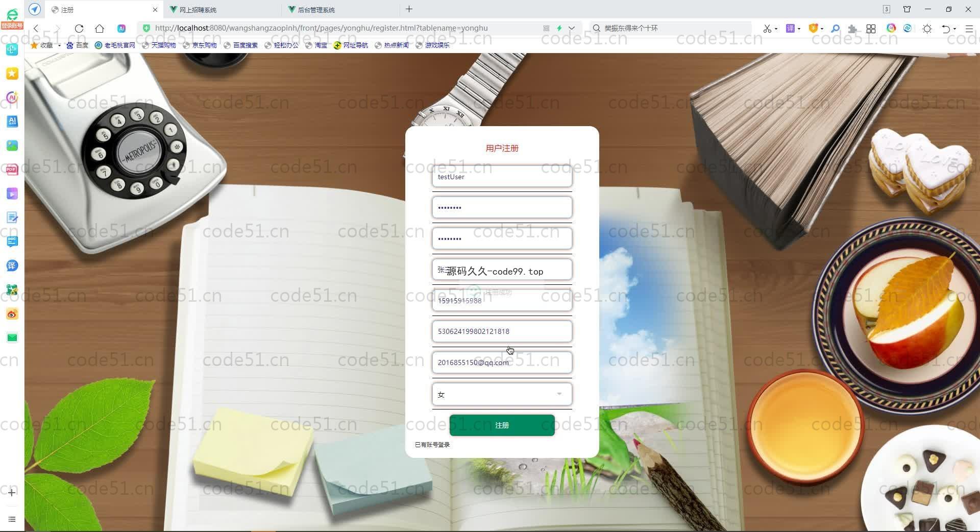
Task: Open a new tab with plus button
Action: point(409,9)
